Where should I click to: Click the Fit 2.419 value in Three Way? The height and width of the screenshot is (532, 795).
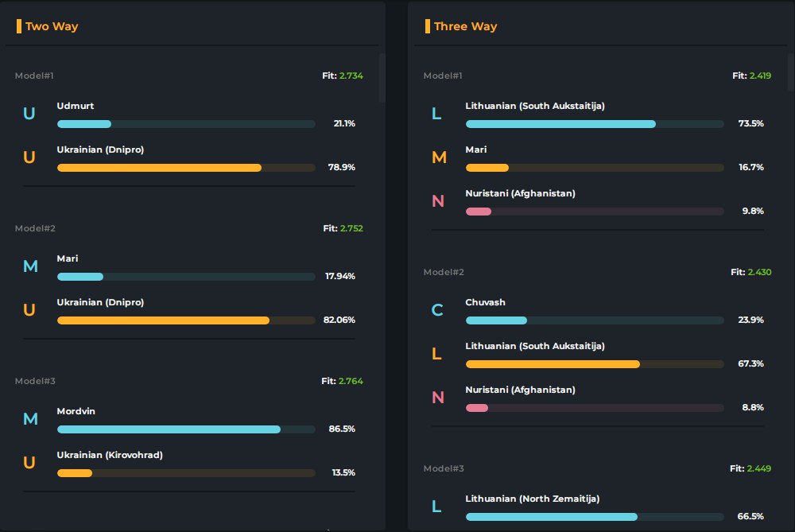pos(759,76)
